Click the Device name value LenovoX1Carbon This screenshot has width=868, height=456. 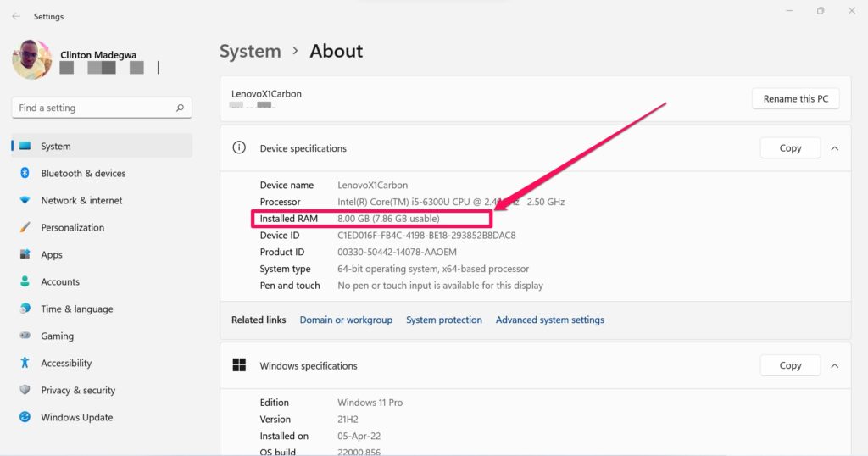click(373, 186)
